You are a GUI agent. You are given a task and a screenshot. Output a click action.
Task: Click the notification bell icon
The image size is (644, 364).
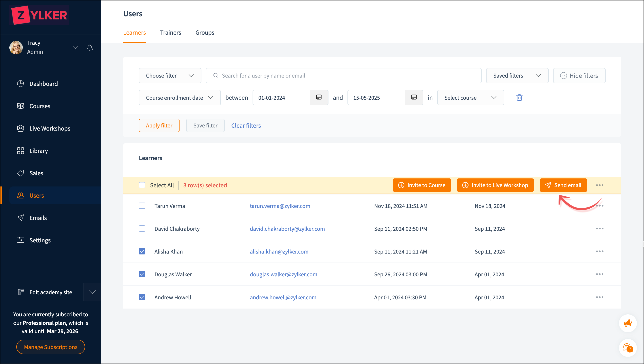coord(90,48)
